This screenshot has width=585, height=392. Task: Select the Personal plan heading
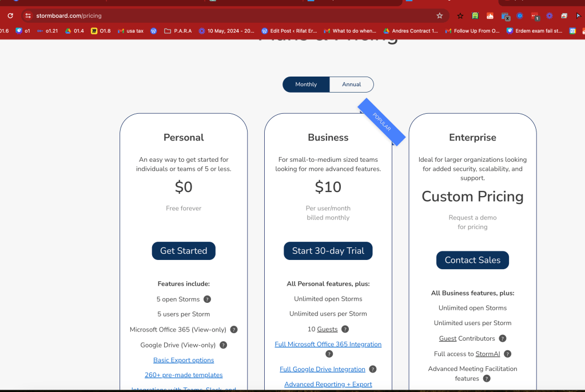[184, 137]
